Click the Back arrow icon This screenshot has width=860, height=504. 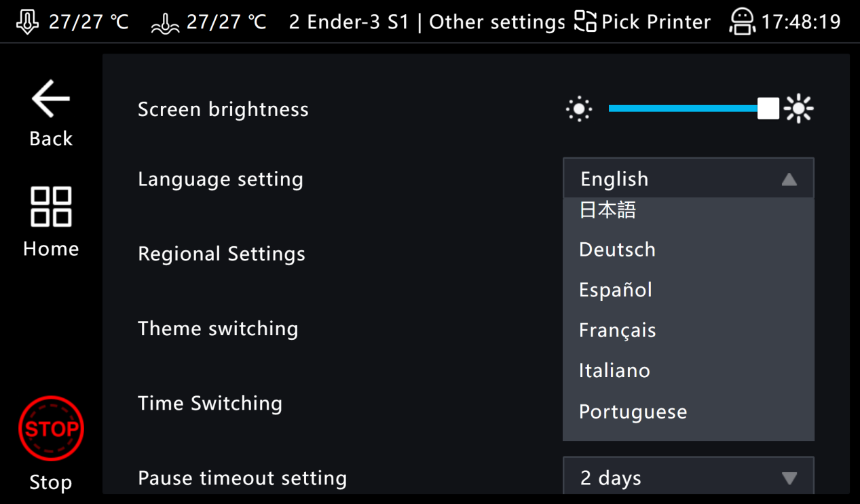[x=51, y=100]
